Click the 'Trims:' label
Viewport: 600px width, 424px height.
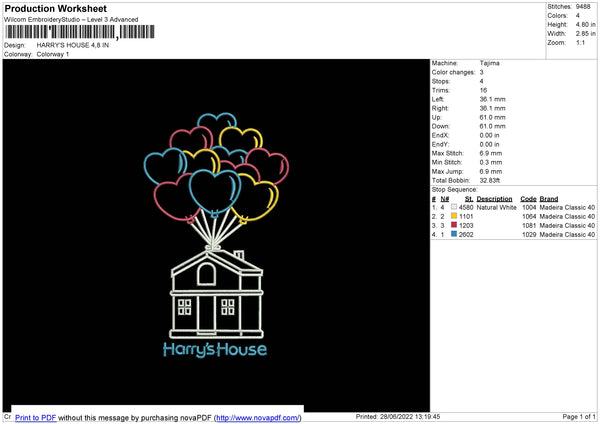tap(441, 90)
